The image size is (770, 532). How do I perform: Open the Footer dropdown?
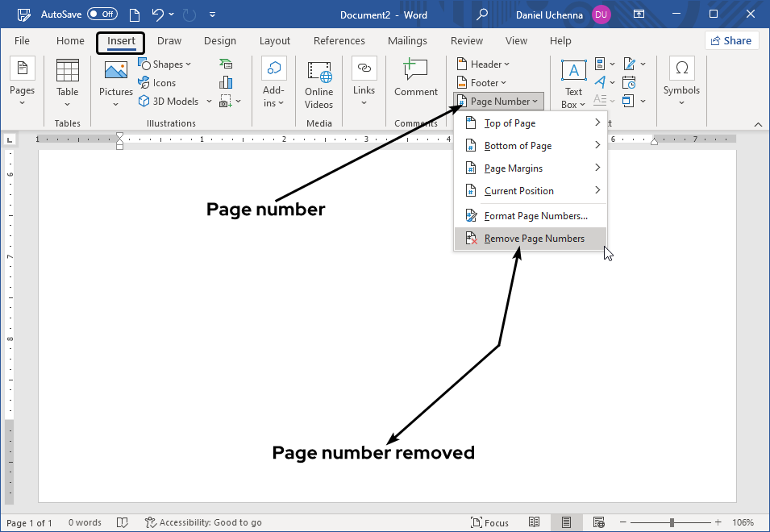(x=482, y=82)
